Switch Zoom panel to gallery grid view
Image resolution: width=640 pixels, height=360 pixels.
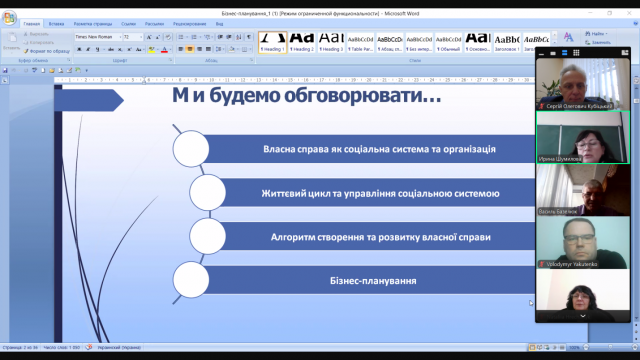(576, 53)
